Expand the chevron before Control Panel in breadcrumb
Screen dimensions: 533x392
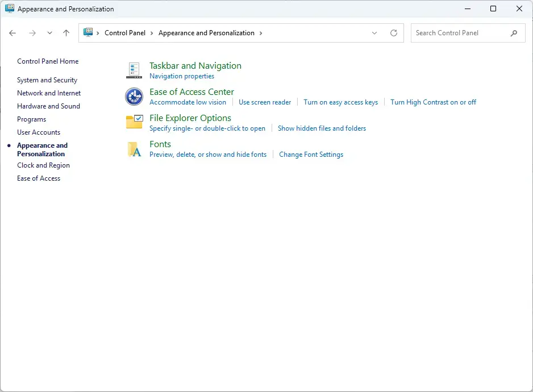click(98, 33)
